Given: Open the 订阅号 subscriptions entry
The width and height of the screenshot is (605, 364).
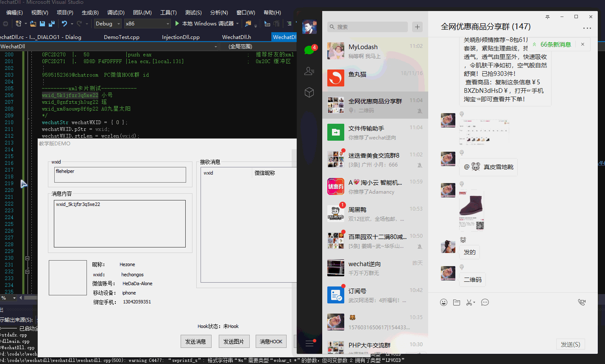Looking at the screenshot, I should click(x=375, y=295).
